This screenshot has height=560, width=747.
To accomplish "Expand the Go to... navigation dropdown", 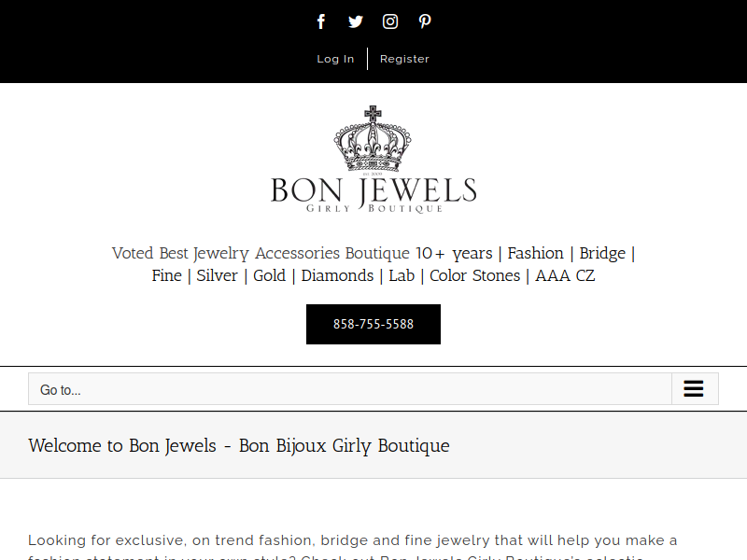I will pos(373,388).
